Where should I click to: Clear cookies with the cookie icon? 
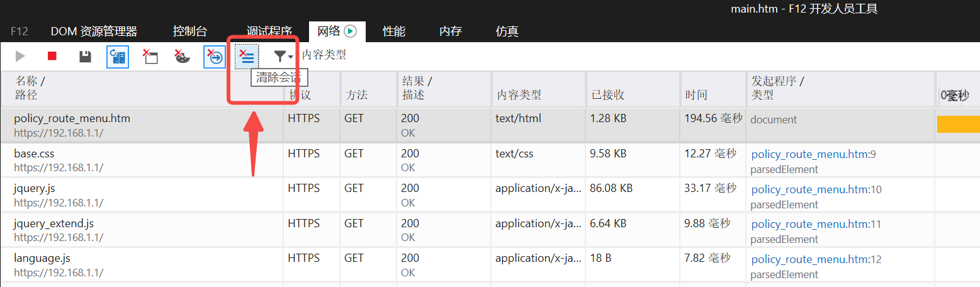tap(182, 57)
